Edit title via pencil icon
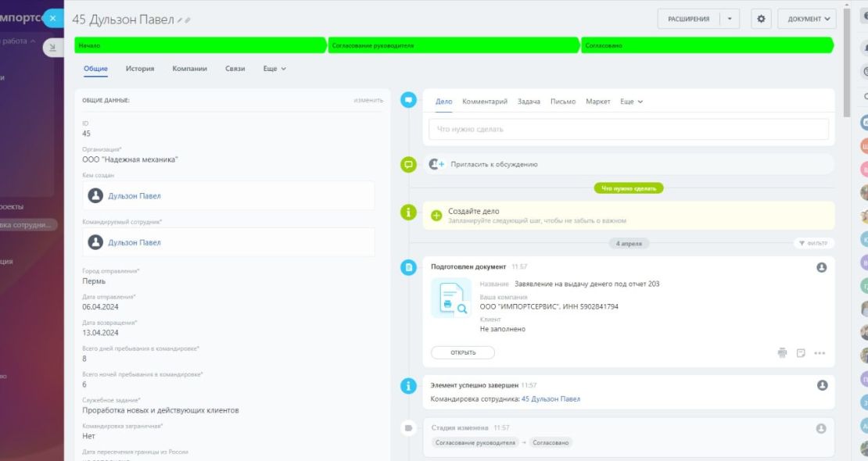This screenshot has width=868, height=461. click(x=180, y=20)
